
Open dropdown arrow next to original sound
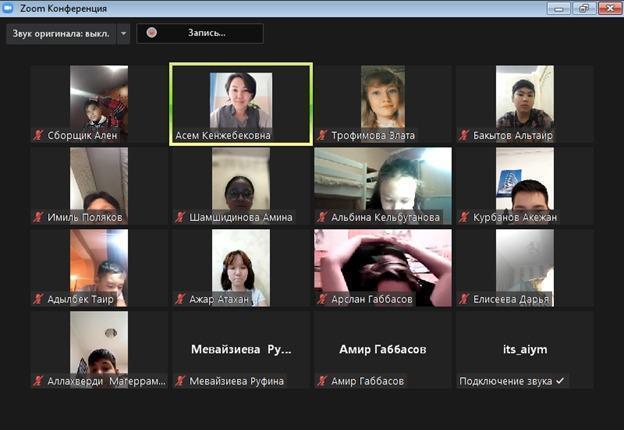point(124,33)
